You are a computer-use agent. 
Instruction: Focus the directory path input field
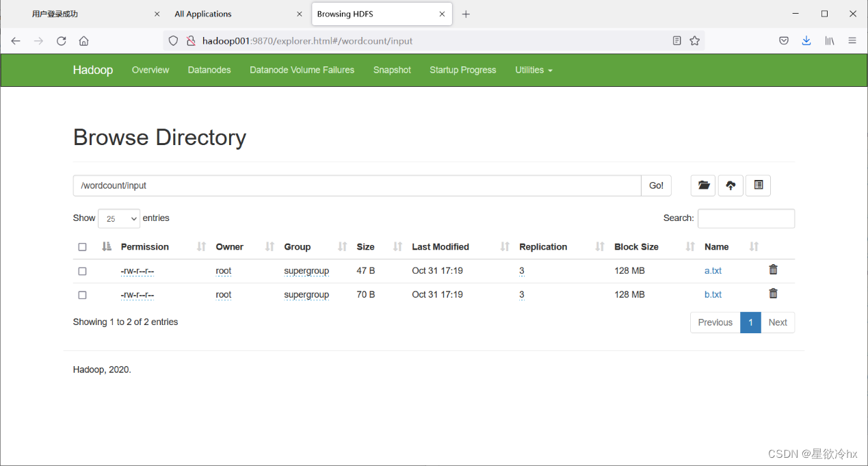click(x=357, y=185)
